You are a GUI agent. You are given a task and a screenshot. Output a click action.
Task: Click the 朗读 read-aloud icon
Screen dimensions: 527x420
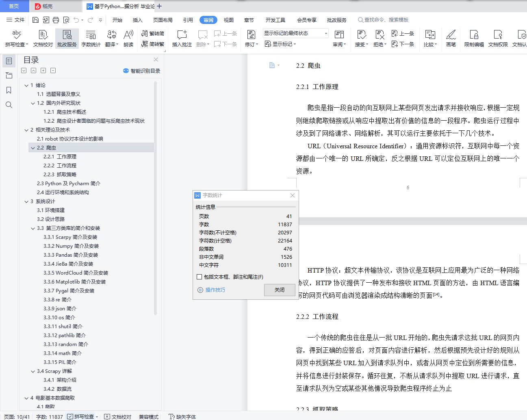click(128, 39)
